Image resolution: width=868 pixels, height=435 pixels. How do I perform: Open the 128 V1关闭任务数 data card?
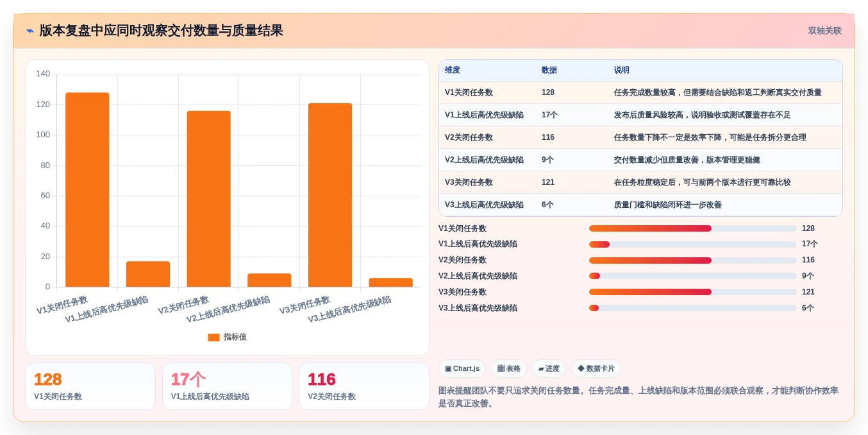tap(90, 386)
